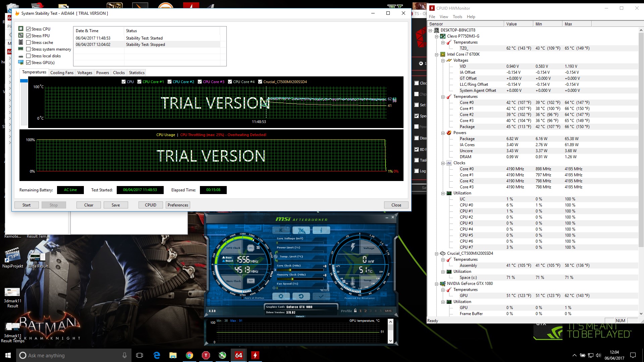
Task: Collapse the Clocks group in HWMonitor
Action: [x=443, y=163]
